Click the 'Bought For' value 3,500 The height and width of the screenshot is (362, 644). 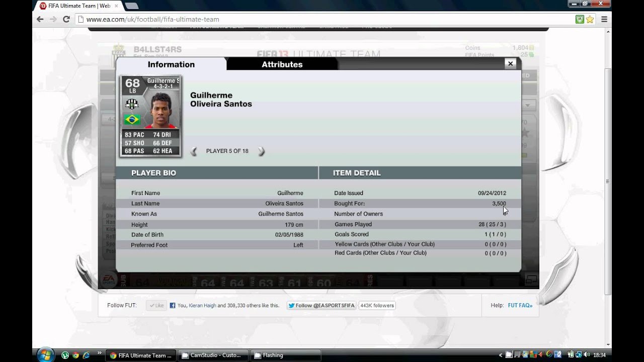(499, 204)
